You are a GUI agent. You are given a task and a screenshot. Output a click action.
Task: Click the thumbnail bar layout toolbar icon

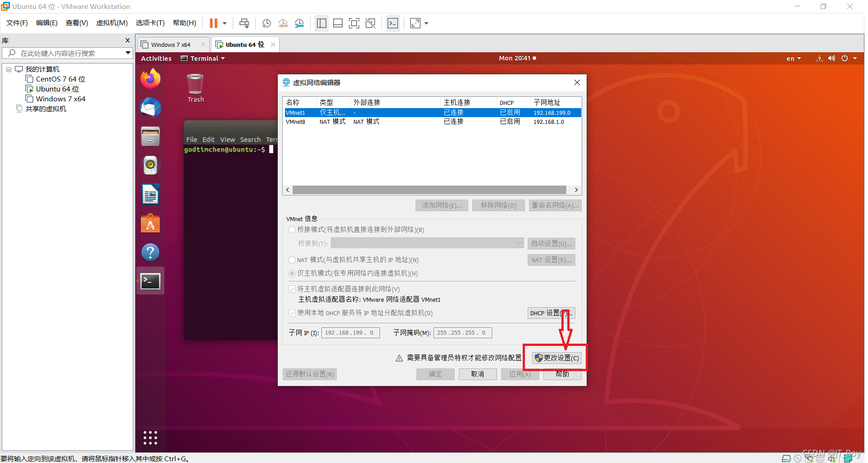point(338,23)
